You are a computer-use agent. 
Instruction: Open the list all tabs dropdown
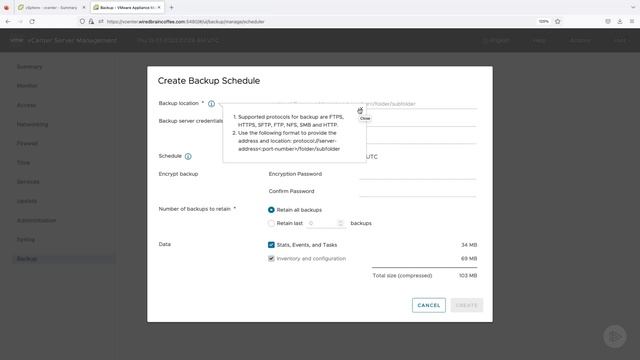pyautogui.click(x=633, y=7)
